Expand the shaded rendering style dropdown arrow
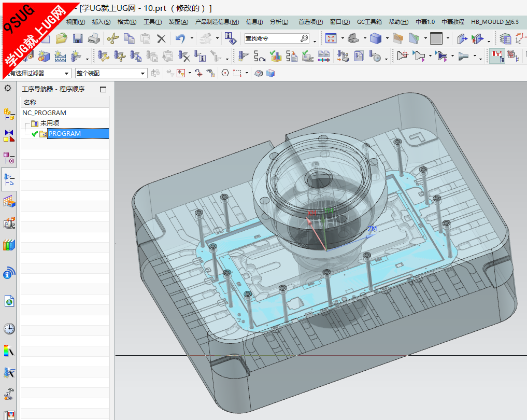 [x=387, y=38]
